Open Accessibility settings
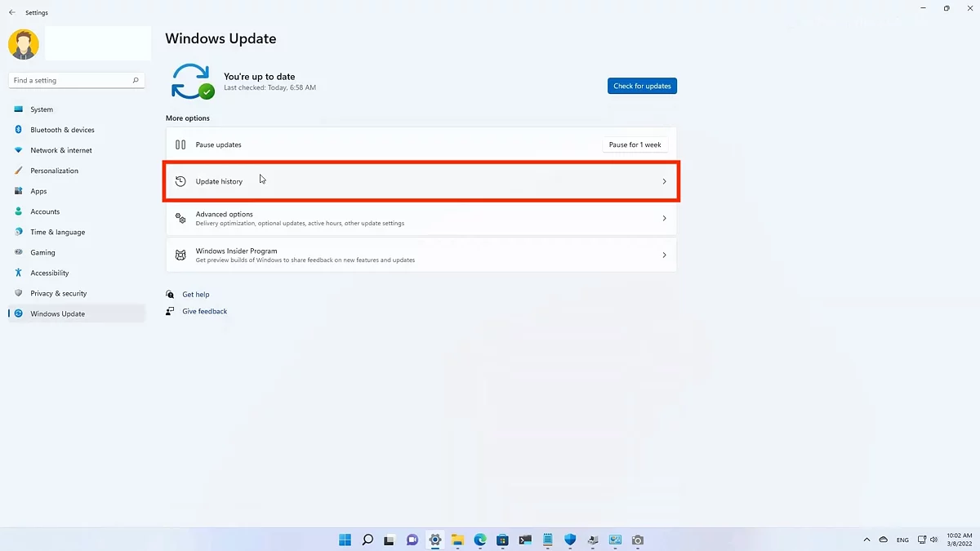This screenshot has height=551, width=980. (x=77, y=273)
